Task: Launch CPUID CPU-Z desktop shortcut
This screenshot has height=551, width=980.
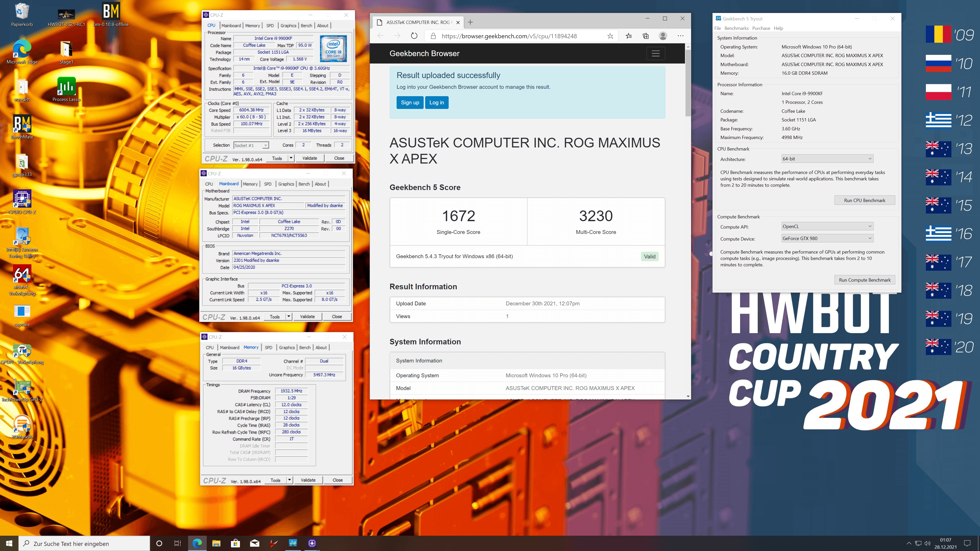Action: point(22,202)
